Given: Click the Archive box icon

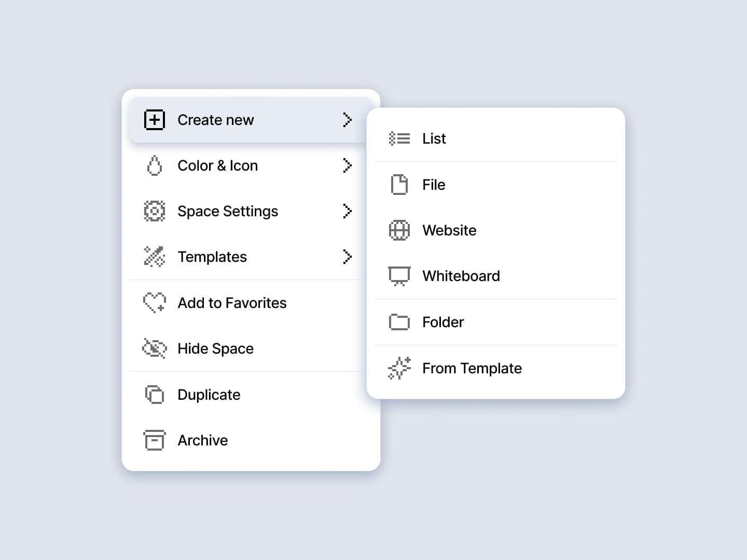Looking at the screenshot, I should (x=154, y=440).
